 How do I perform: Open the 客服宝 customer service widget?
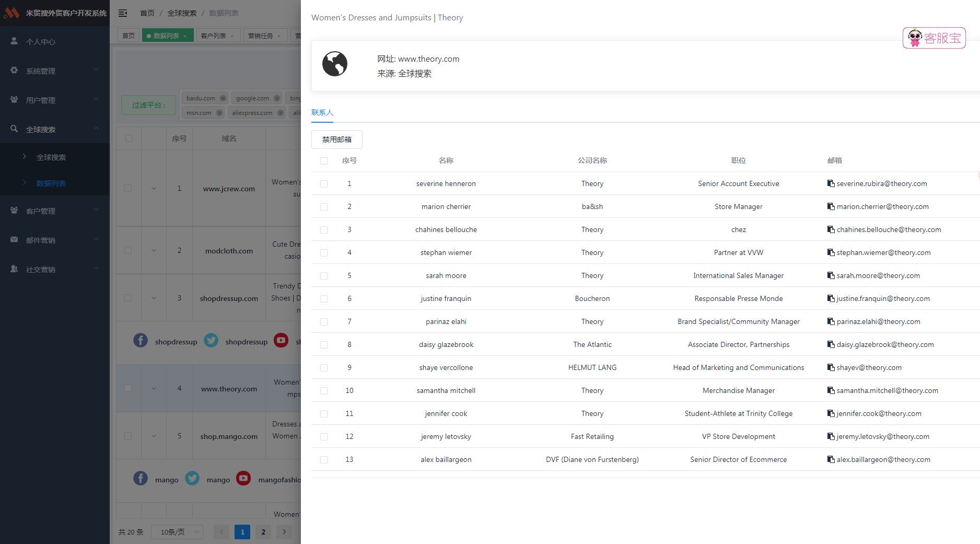[x=934, y=38]
